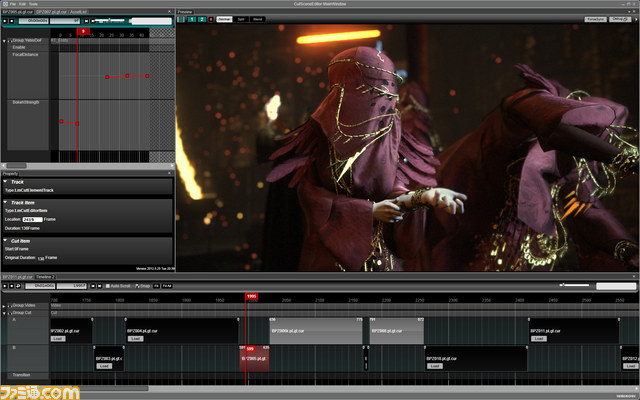The height and width of the screenshot is (400, 640).
Task: Toggle the Snap option
Action: pyautogui.click(x=142, y=286)
